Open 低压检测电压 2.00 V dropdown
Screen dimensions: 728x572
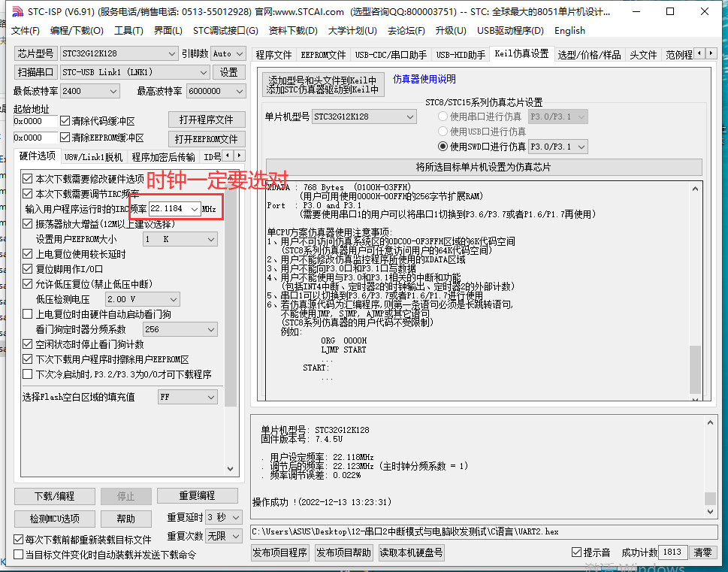click(x=142, y=299)
